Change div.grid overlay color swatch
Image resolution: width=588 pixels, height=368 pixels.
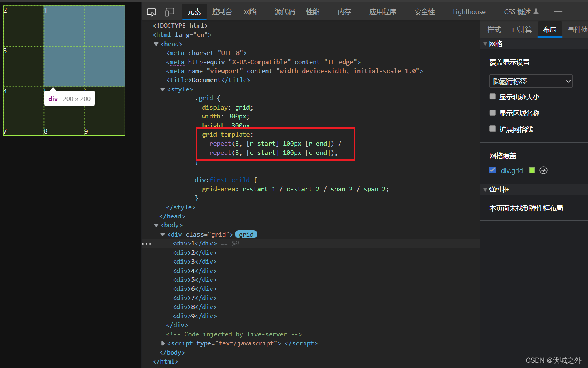coord(532,170)
